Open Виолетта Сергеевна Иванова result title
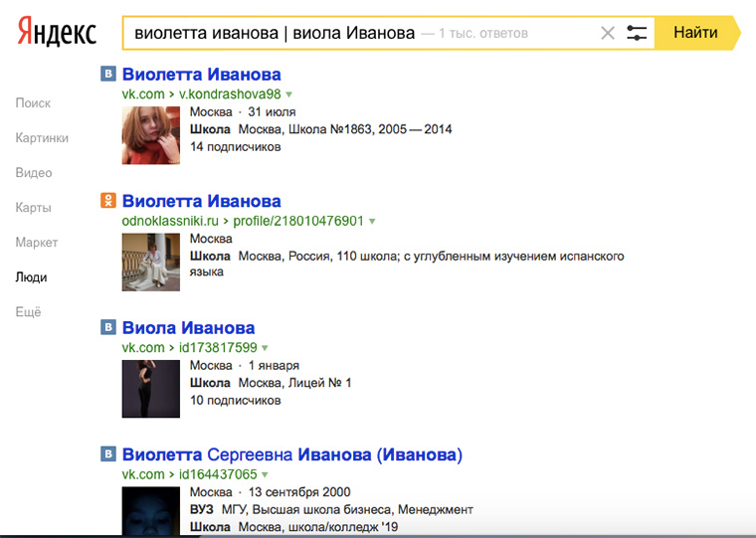 coord(291,455)
